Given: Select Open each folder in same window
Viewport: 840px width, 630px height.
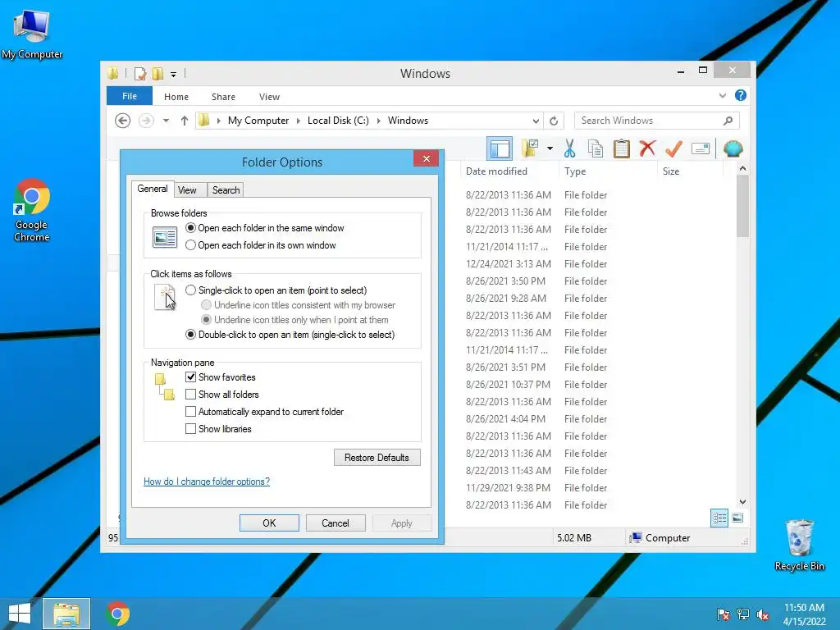Looking at the screenshot, I should click(265, 228).
